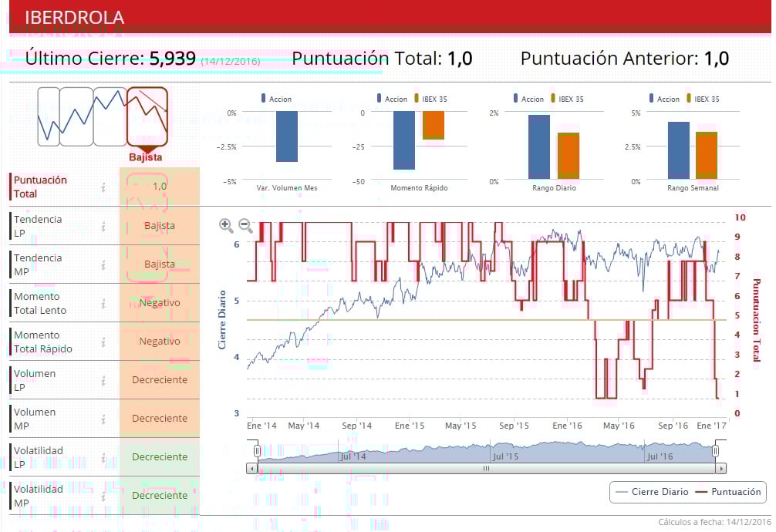Open info icon for Volatilidad LP
The height and width of the screenshot is (532, 776).
click(103, 458)
